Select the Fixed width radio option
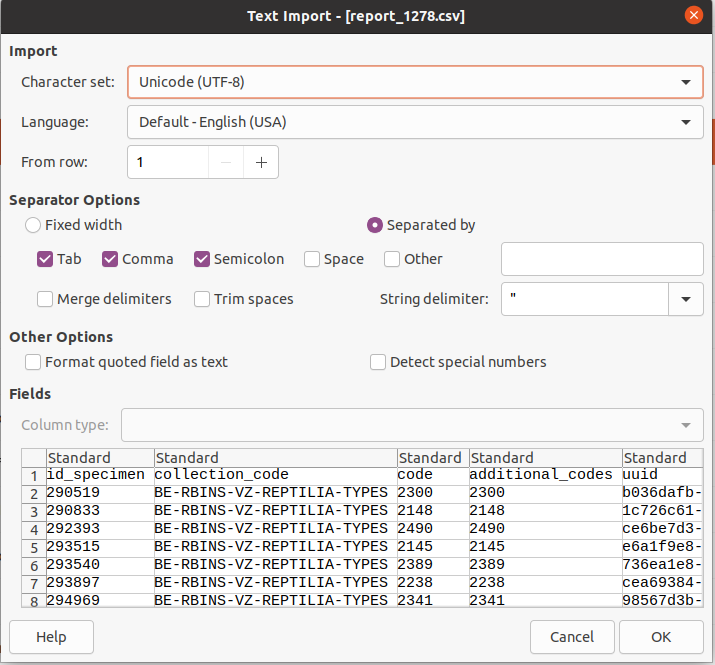 [34, 225]
